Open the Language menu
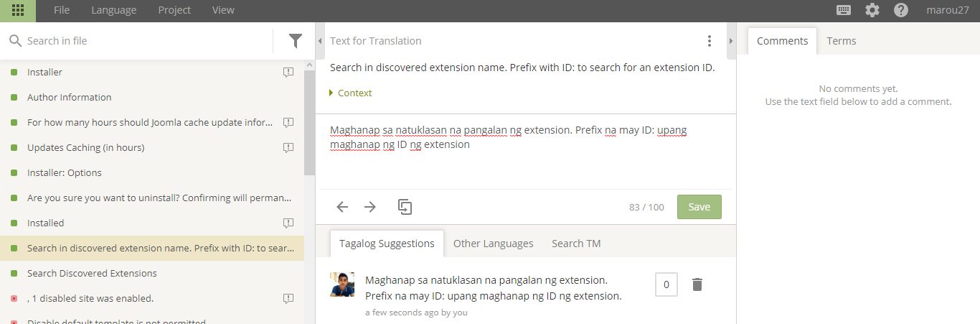 point(114,10)
